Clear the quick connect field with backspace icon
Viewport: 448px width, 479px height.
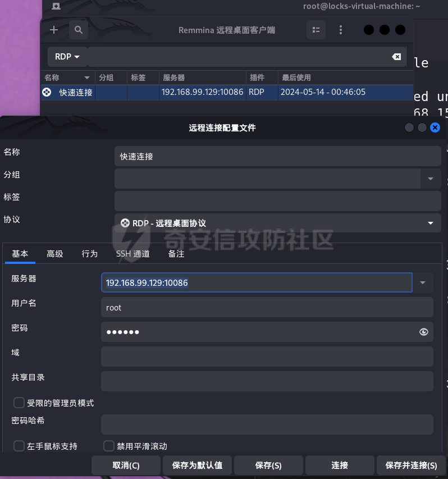coord(396,57)
